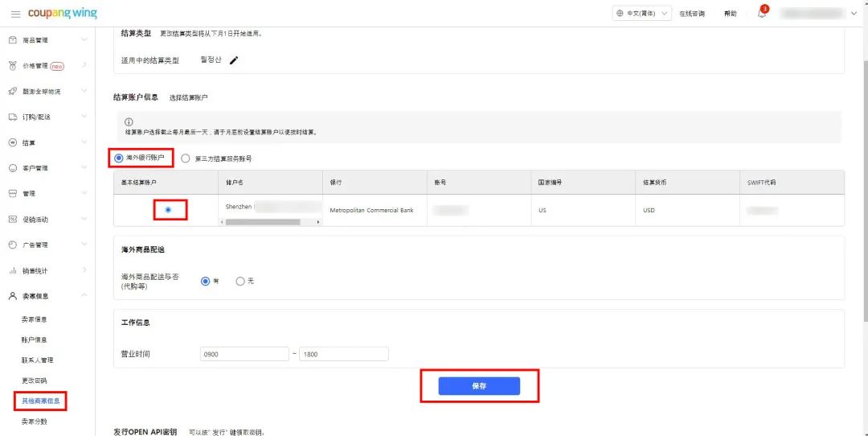Open the hamburger menu next to Coupang Wing logo
The height and width of the screenshot is (436, 868).
pos(15,14)
